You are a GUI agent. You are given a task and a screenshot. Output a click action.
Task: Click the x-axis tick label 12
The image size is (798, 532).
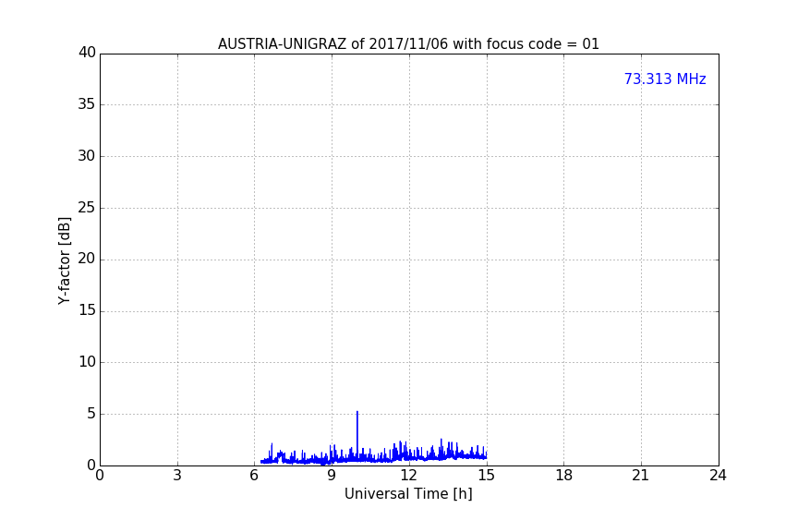(x=408, y=476)
